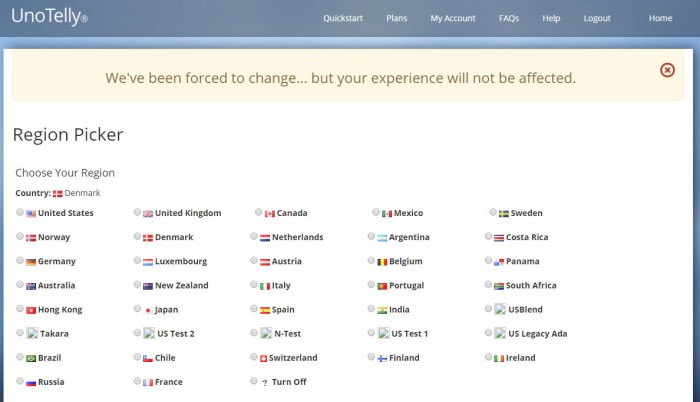Pick the Netherlands radio button

(254, 237)
